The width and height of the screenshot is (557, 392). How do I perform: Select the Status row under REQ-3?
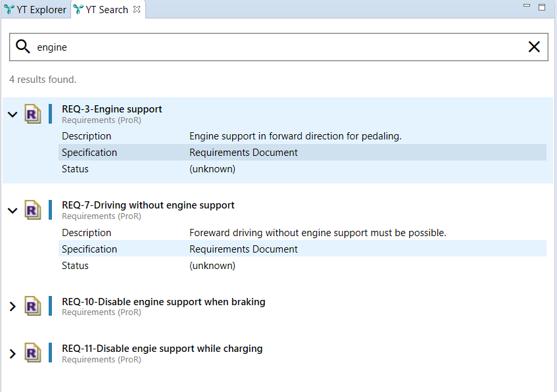coord(303,169)
